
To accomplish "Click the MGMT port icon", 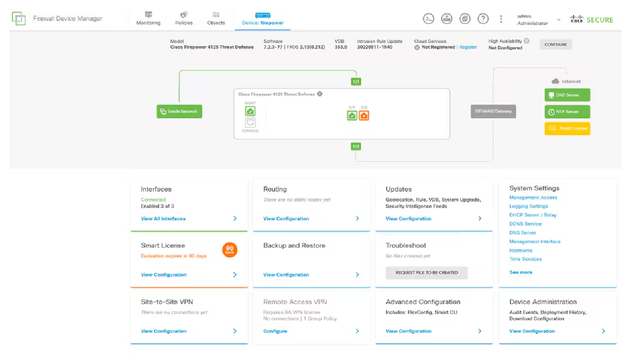I will (x=250, y=111).
